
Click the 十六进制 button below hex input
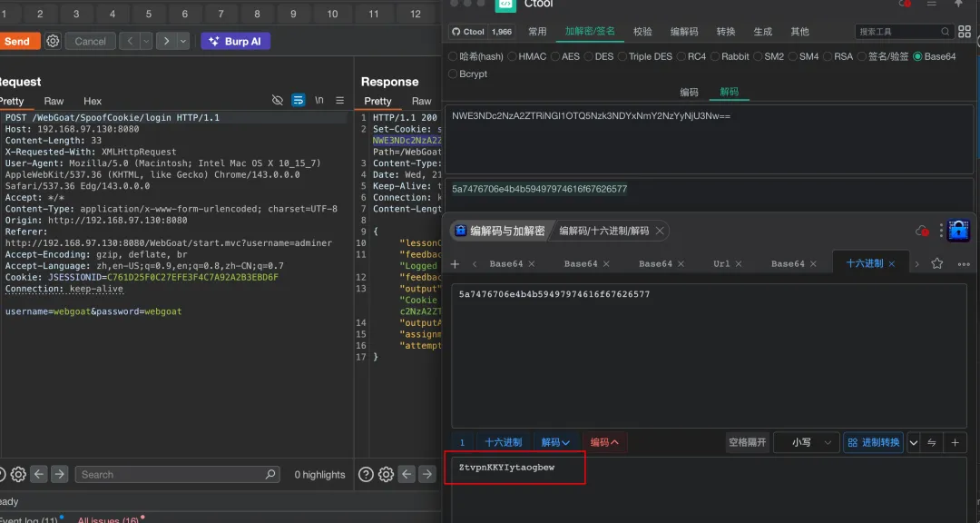tap(503, 442)
